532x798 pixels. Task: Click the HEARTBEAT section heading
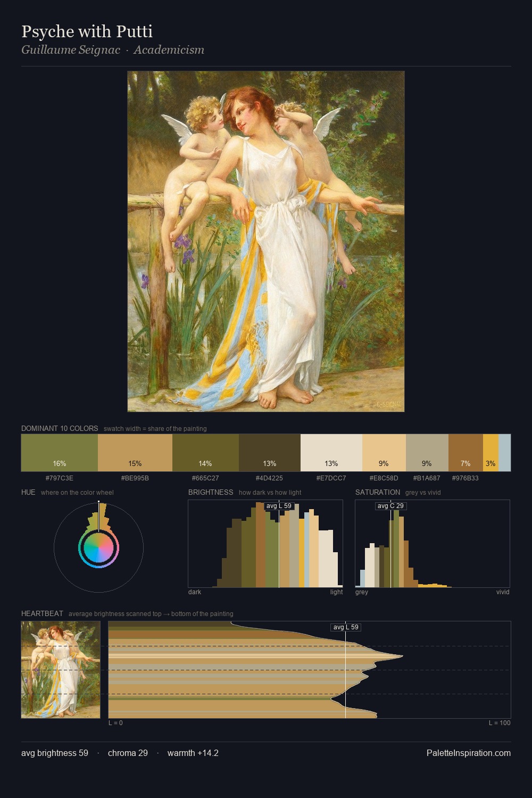coord(42,613)
